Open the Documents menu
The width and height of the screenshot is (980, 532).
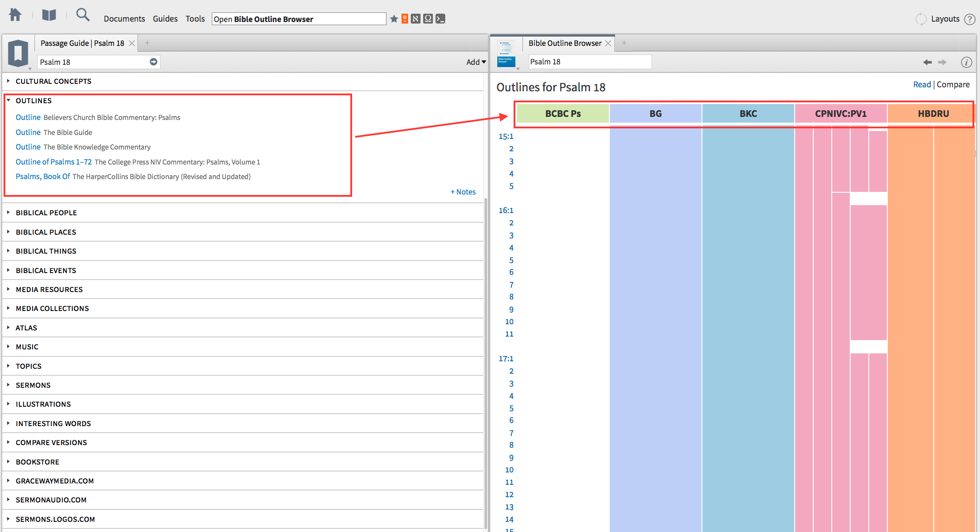click(x=124, y=19)
